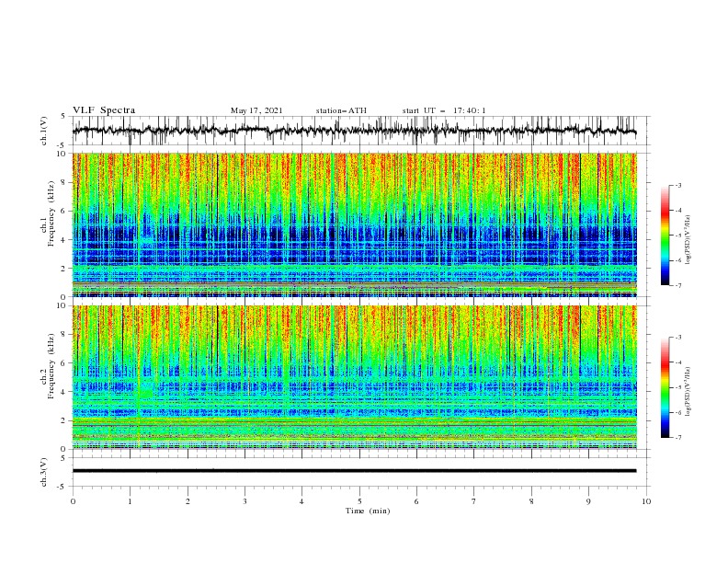Click the "4" tick on the time axis
Viewport: 728px width, 563px height.
pyautogui.click(x=301, y=501)
